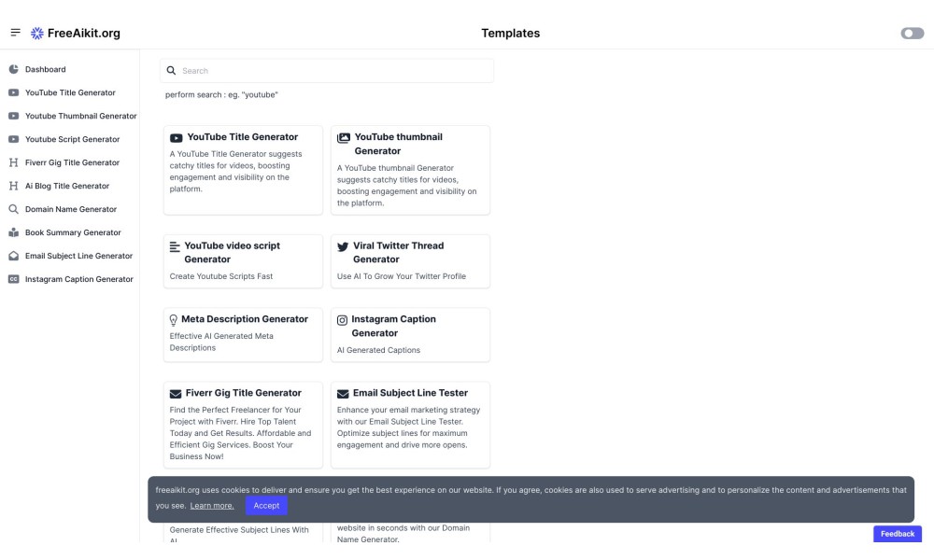This screenshot has height=560, width=934.
Task: Open the Fiverr Gig Title Generator card title
Action: [244, 393]
